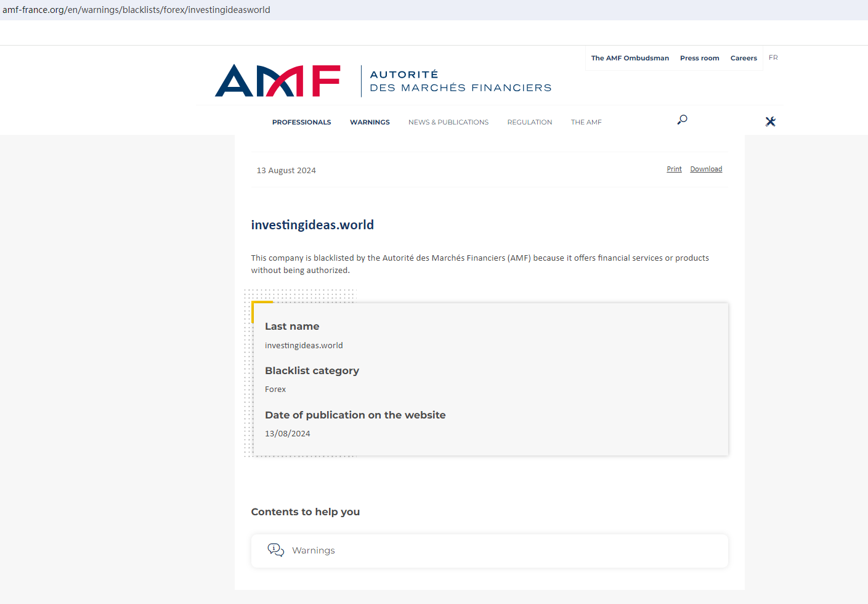The image size is (868, 604).
Task: Click the investingideas.world page heading
Action: pyautogui.click(x=312, y=225)
